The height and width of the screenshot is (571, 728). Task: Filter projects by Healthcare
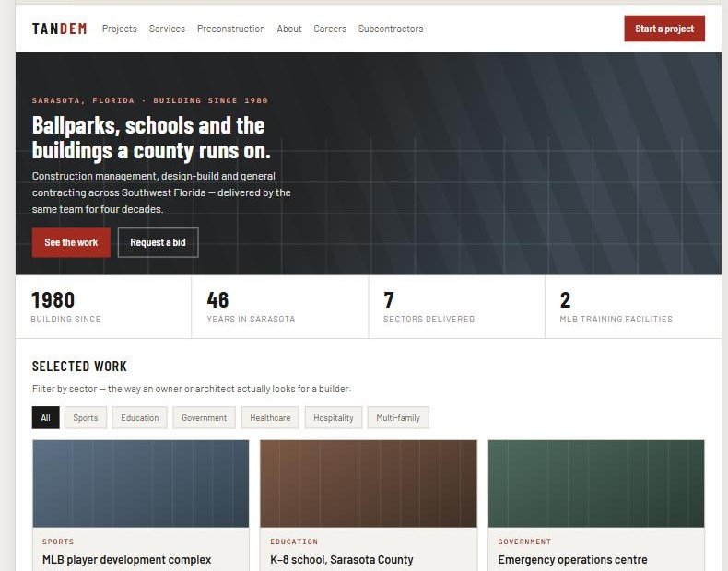[270, 418]
